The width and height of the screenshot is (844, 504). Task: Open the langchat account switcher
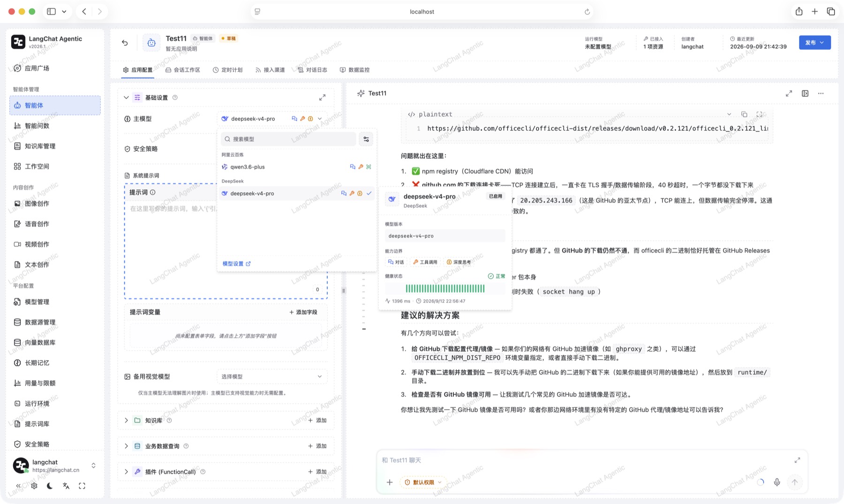54,466
